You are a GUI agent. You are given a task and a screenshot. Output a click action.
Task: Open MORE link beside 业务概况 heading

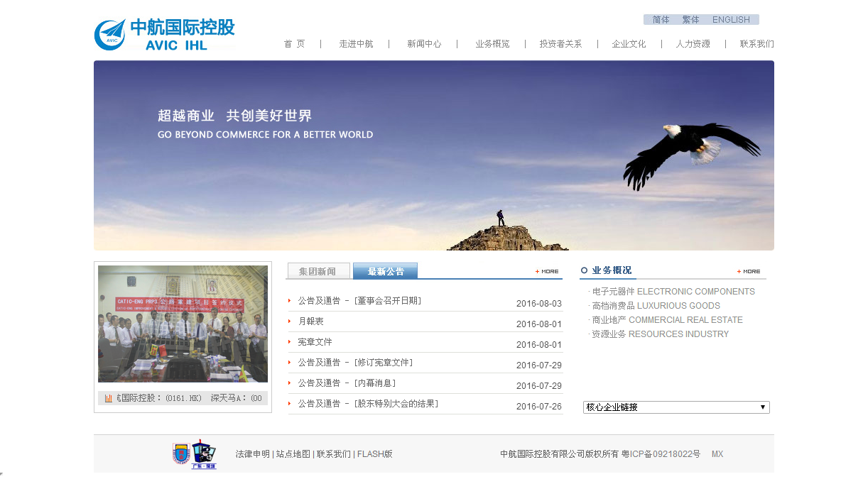[749, 271]
